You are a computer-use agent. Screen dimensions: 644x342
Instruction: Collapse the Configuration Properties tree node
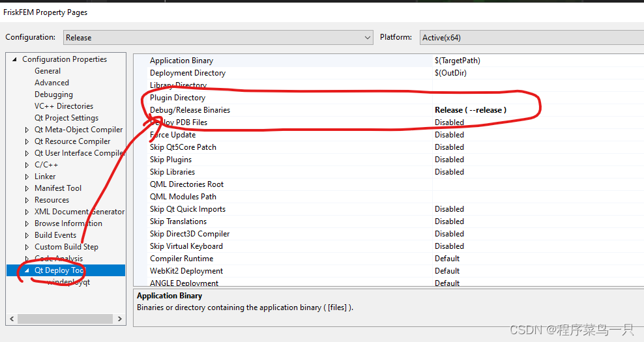[x=15, y=59]
